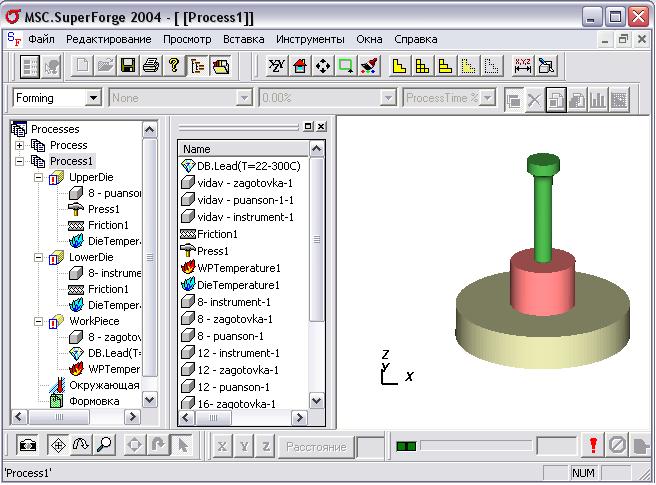Open the Forming dropdown list
The height and width of the screenshot is (485, 656).
coord(93,98)
